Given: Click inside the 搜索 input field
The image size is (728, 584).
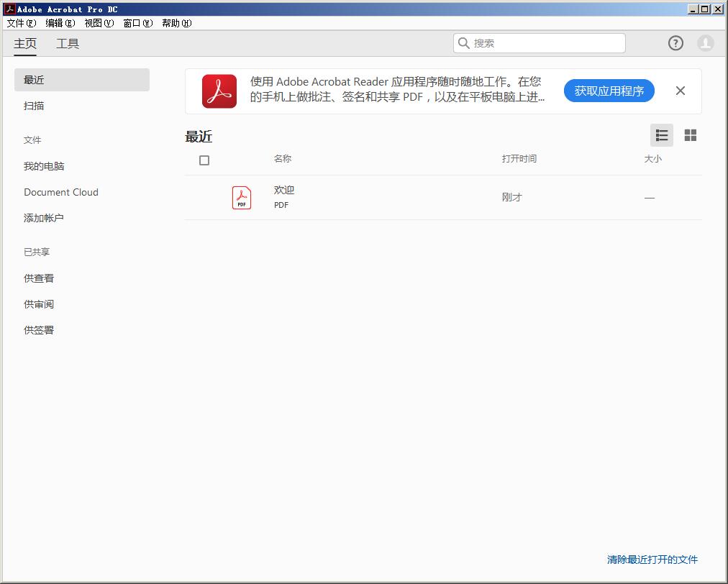Looking at the screenshot, I should [540, 43].
